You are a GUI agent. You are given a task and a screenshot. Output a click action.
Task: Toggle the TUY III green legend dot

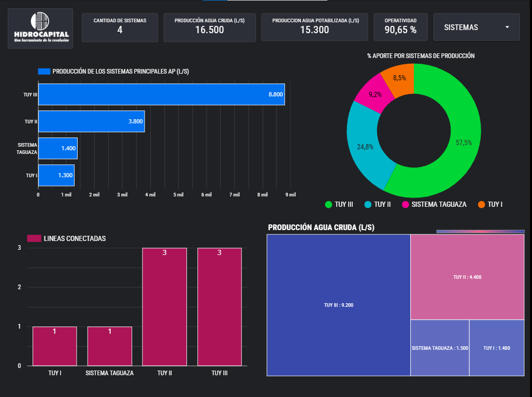tap(328, 205)
